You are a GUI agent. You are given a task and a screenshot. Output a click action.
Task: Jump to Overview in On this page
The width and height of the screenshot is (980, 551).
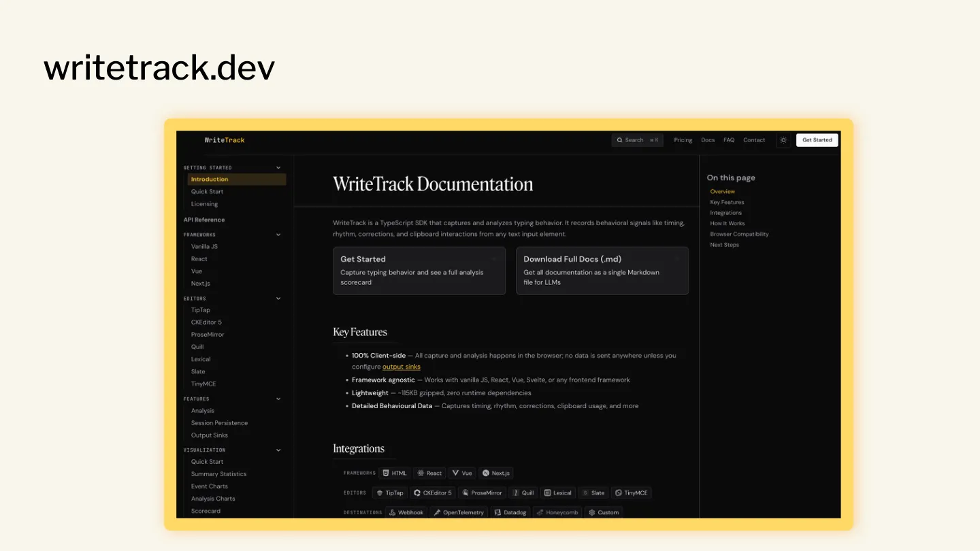click(x=722, y=192)
